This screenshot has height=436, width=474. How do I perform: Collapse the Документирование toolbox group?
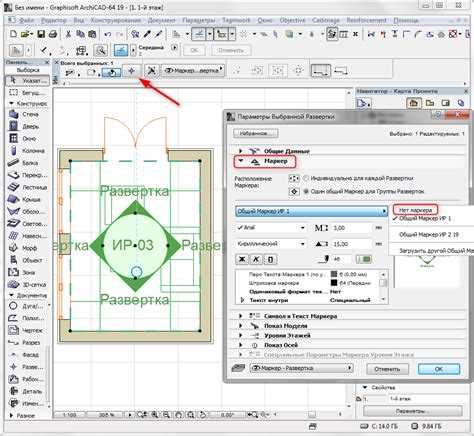(11, 295)
